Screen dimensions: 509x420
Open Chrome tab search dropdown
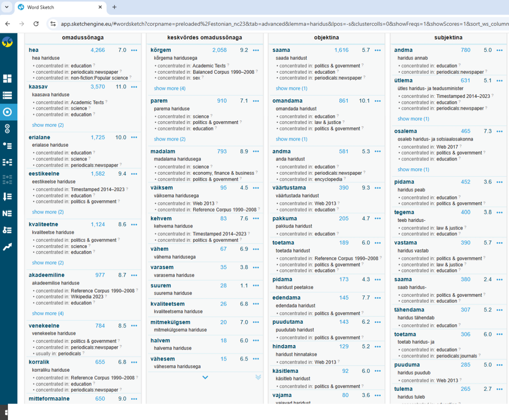[x=7, y=7]
